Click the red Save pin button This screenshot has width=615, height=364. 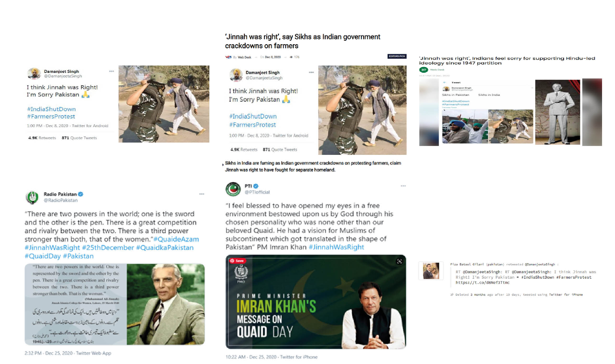(237, 261)
